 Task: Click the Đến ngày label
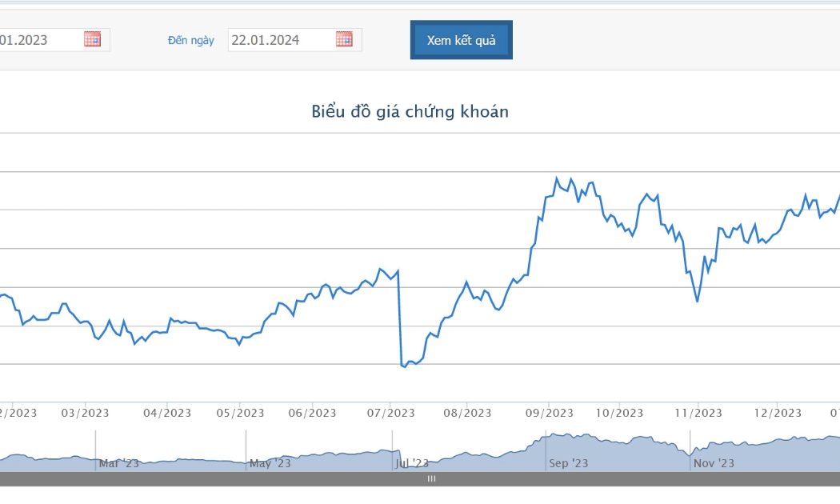coord(190,40)
